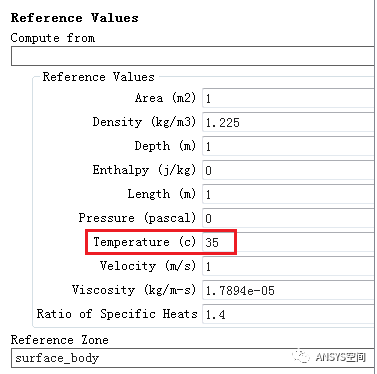Click the Density (kg/m3) value field
The width and height of the screenshot is (377, 374).
point(288,122)
